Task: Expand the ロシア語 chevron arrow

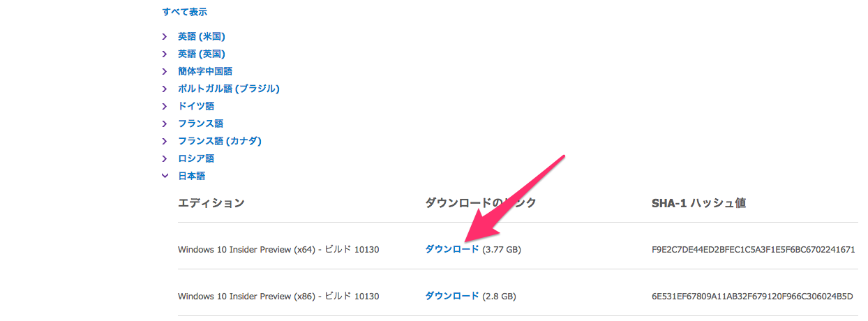Action: [x=165, y=158]
